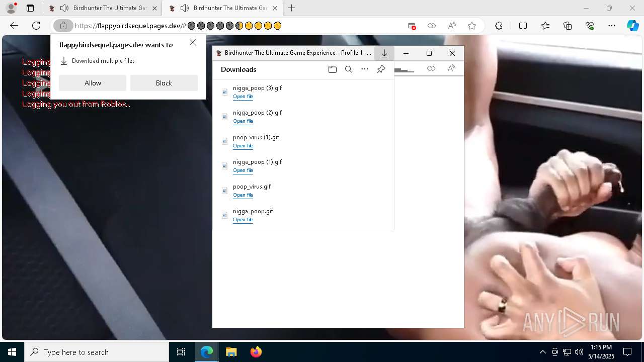Launch Copilot sidebar
This screenshot has width=644, height=362.
pyautogui.click(x=632, y=26)
